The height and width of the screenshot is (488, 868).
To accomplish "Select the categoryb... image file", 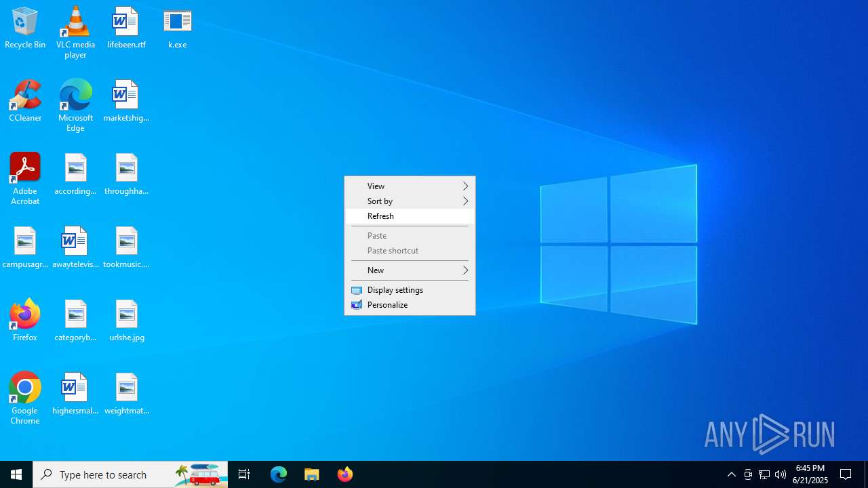I will [75, 321].
